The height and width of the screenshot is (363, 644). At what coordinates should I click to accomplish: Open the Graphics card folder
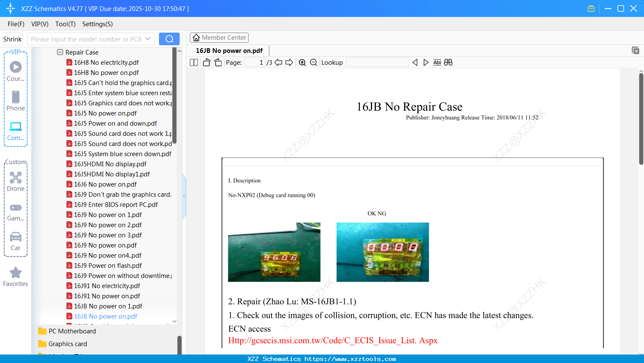pyautogui.click(x=63, y=344)
